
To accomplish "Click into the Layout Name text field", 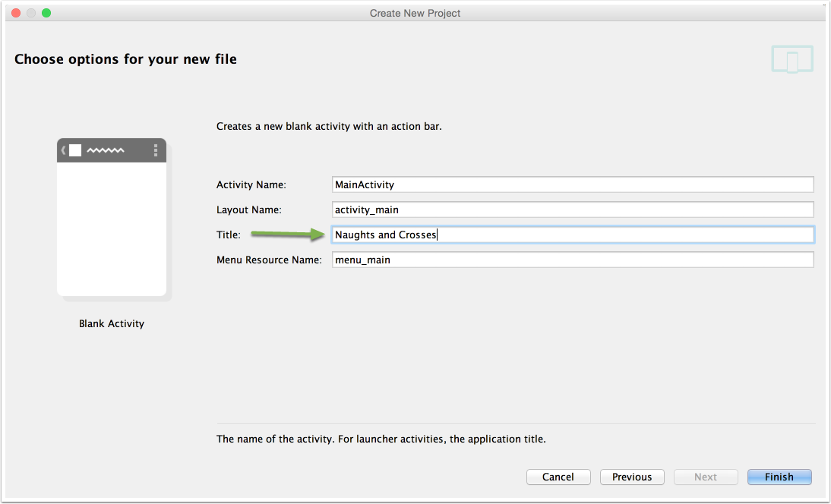I will click(x=573, y=209).
